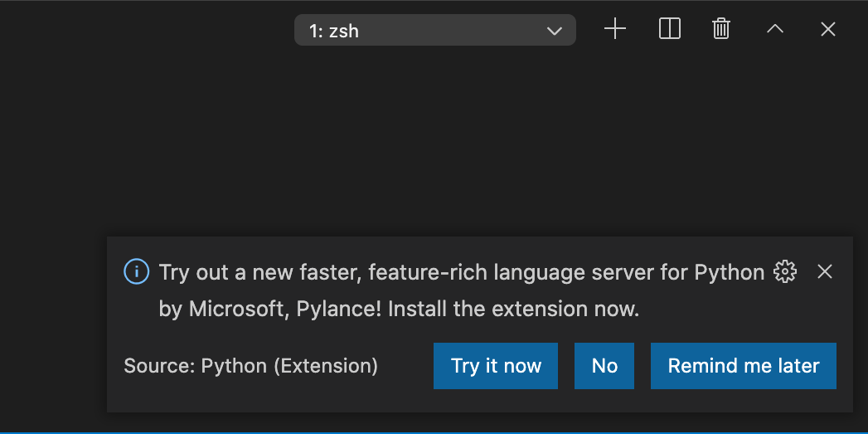The image size is (868, 434).
Task: Click 'Install the extension now.' text
Action: [514, 310]
